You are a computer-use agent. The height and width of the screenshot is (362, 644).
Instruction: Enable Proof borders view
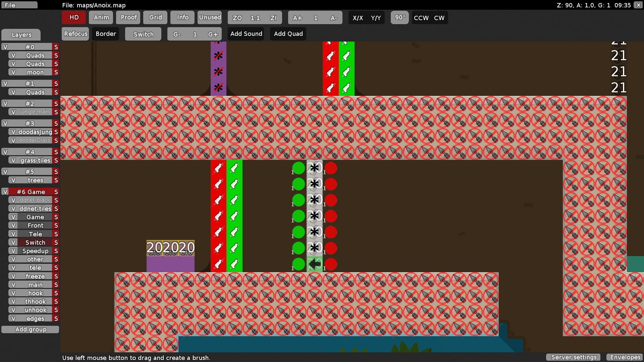[x=128, y=17]
